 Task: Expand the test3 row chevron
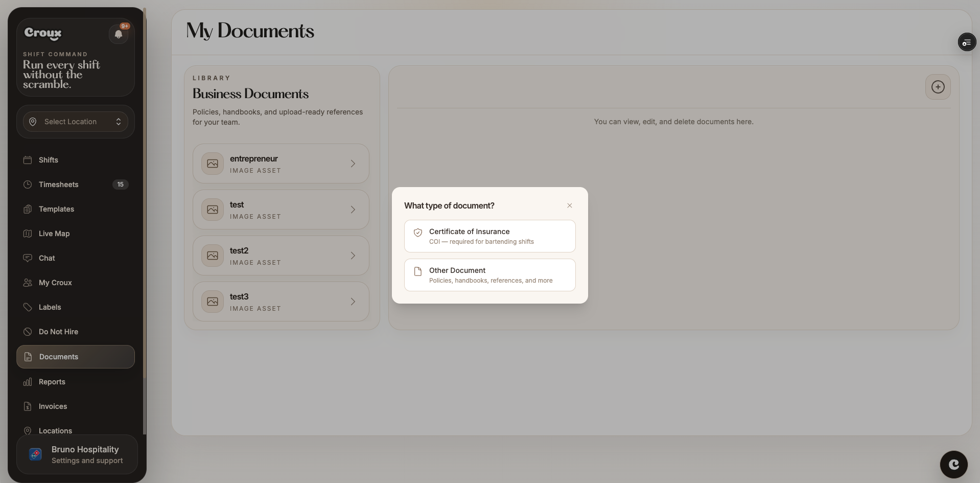[353, 302]
